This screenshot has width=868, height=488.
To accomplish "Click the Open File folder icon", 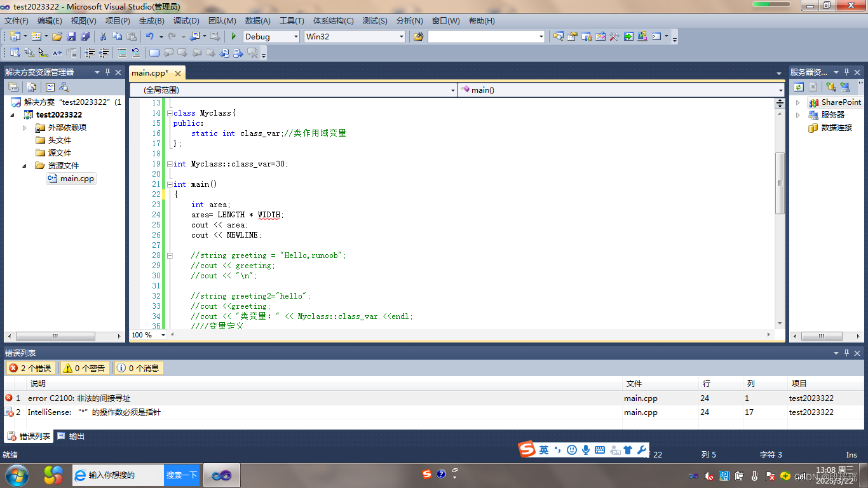I will pos(57,36).
